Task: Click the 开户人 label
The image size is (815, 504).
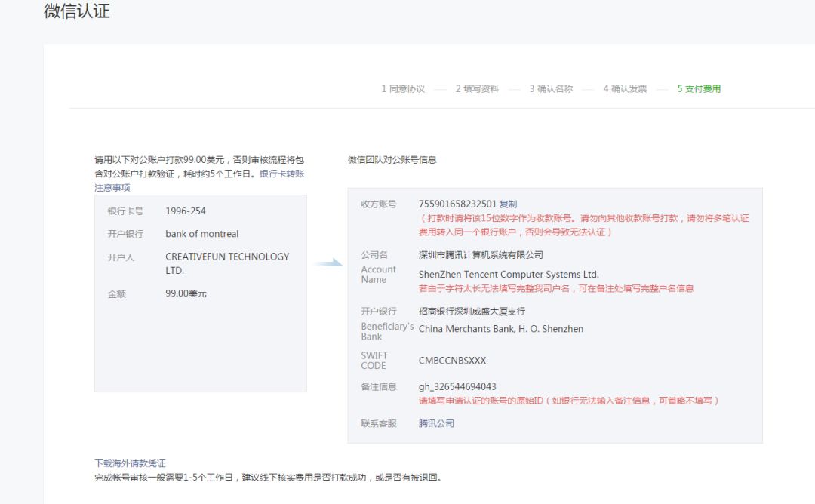Action: coord(121,257)
